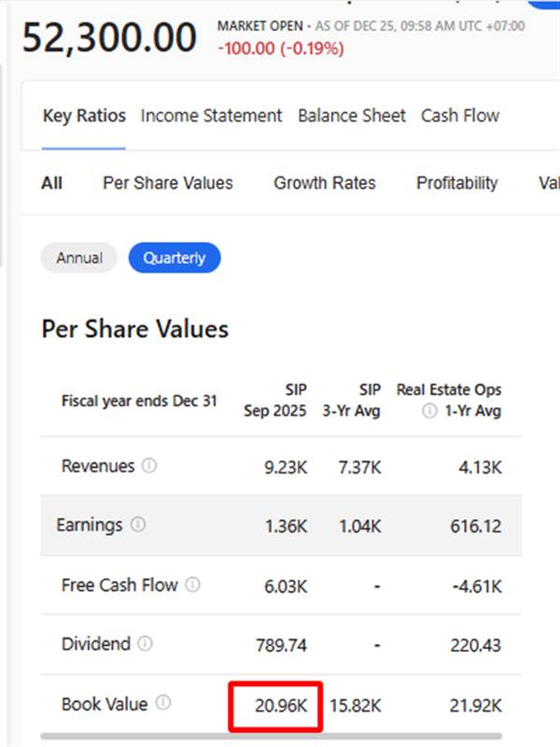The image size is (560, 747).
Task: Click the info icon beside Dividend
Action: pos(145,643)
